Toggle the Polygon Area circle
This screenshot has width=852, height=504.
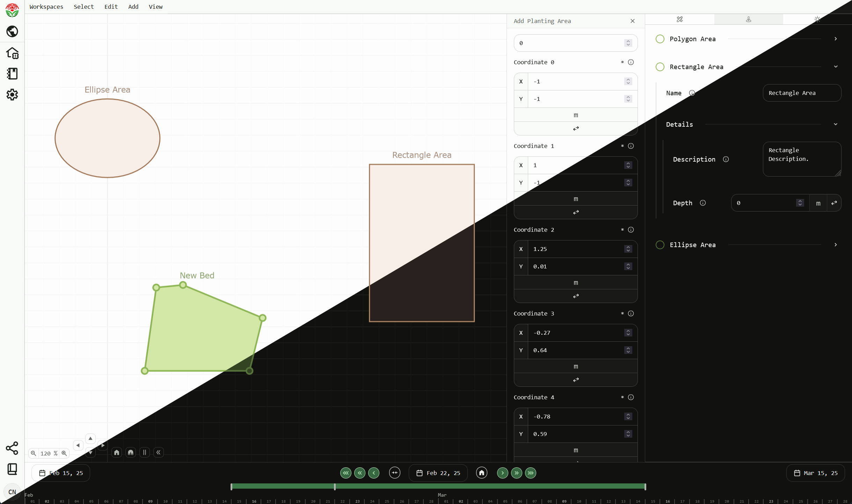point(660,39)
